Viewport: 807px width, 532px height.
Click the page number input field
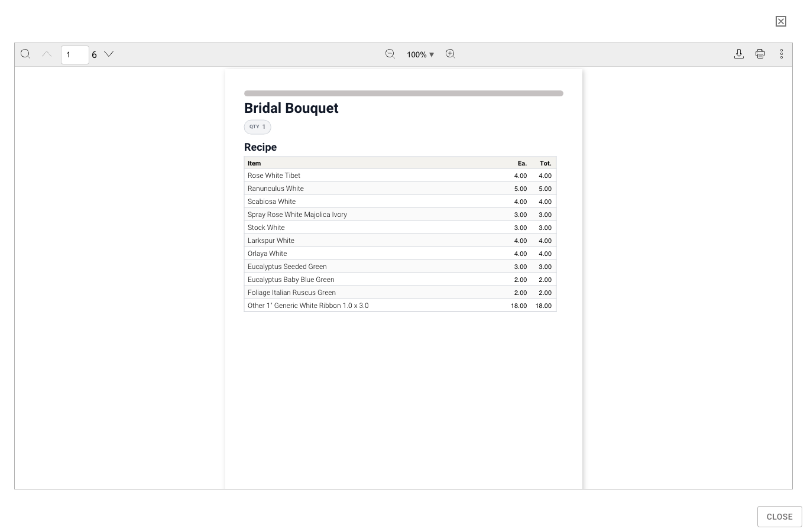click(75, 54)
